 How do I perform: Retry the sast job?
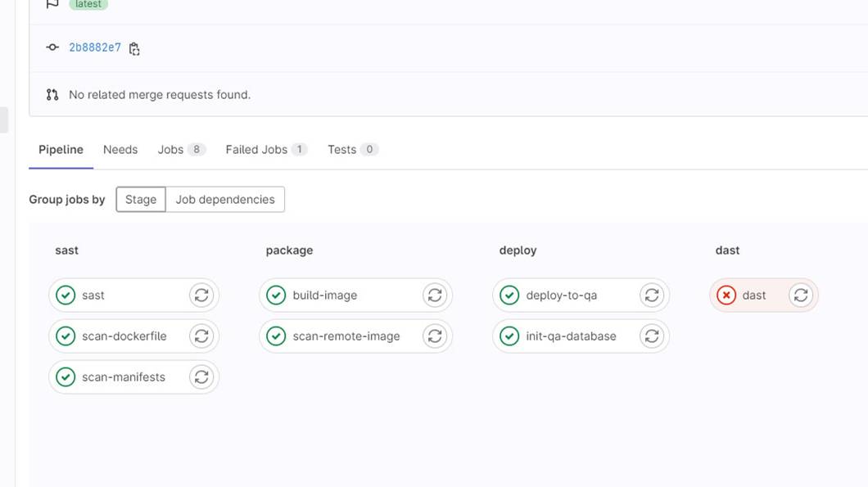tap(201, 295)
